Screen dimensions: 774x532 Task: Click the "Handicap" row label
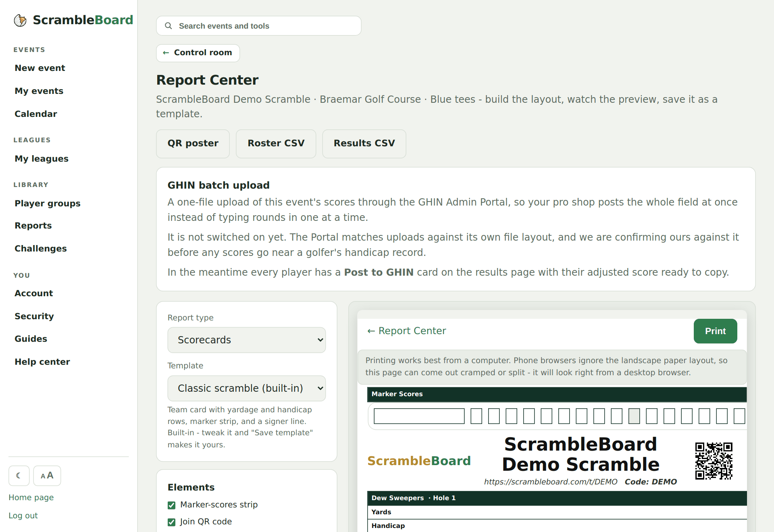click(x=388, y=526)
